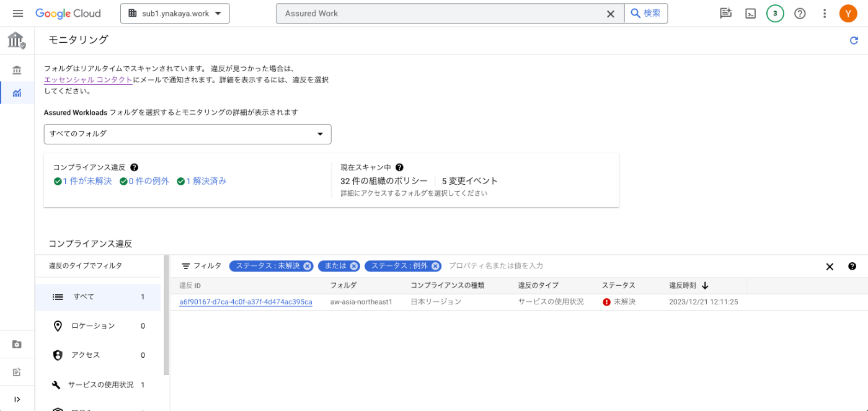This screenshot has height=411, width=868.
Task: Click the 検索 search button
Action: tap(646, 14)
